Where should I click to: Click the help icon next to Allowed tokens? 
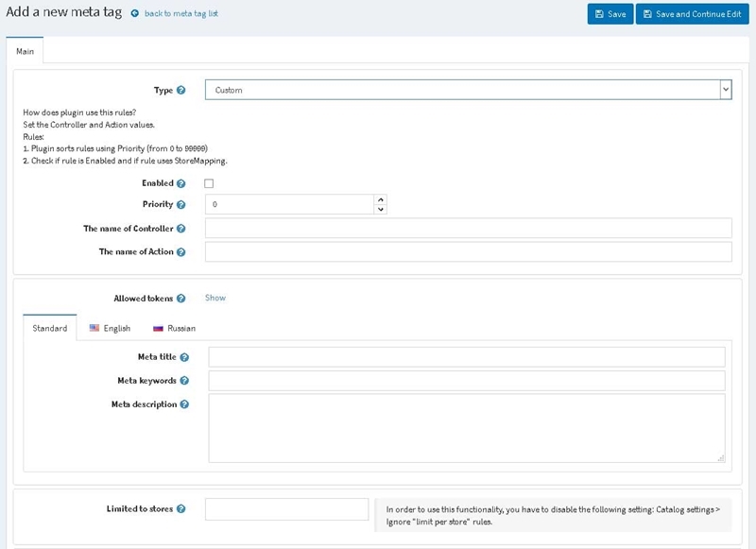tap(180, 299)
